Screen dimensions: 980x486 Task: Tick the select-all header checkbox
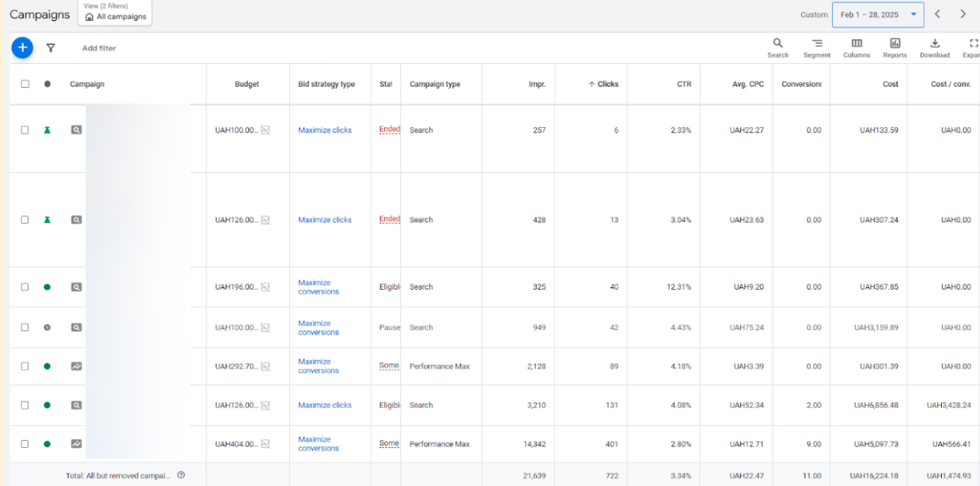pyautogui.click(x=25, y=84)
